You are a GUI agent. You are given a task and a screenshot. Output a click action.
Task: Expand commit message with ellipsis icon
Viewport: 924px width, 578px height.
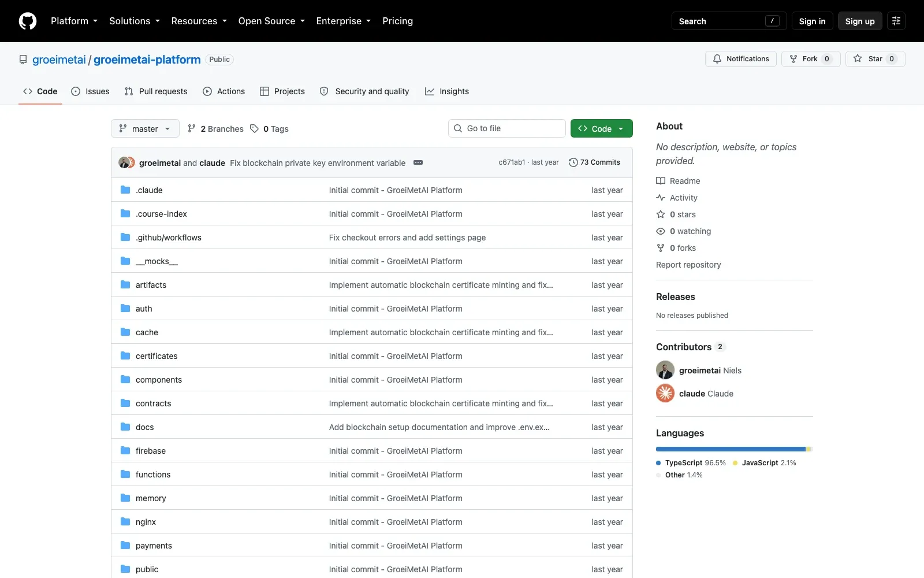[418, 162]
